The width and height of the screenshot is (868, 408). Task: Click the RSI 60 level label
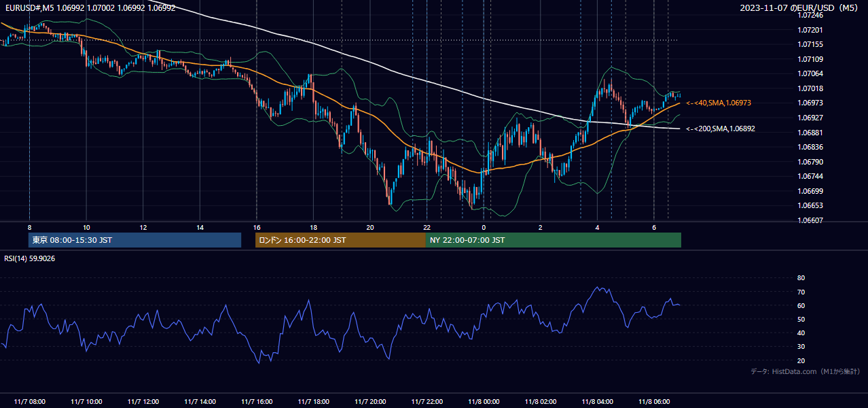click(801, 305)
